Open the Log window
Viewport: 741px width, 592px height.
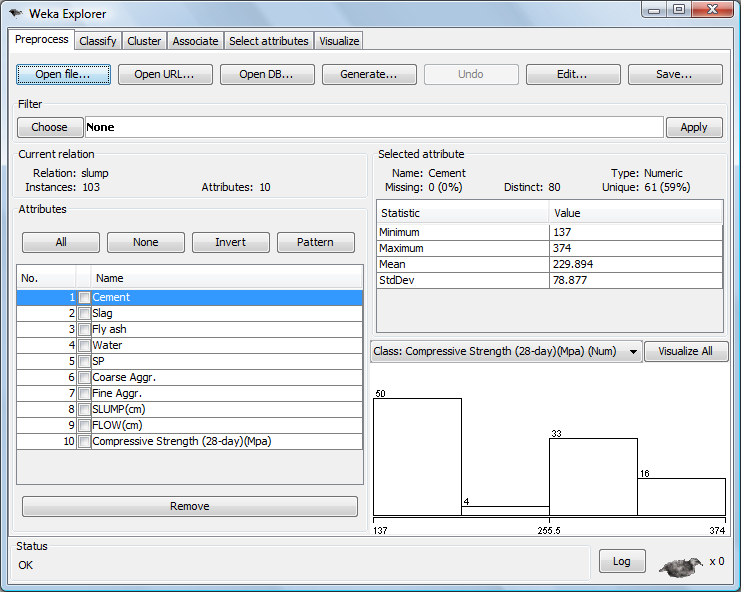coord(622,561)
